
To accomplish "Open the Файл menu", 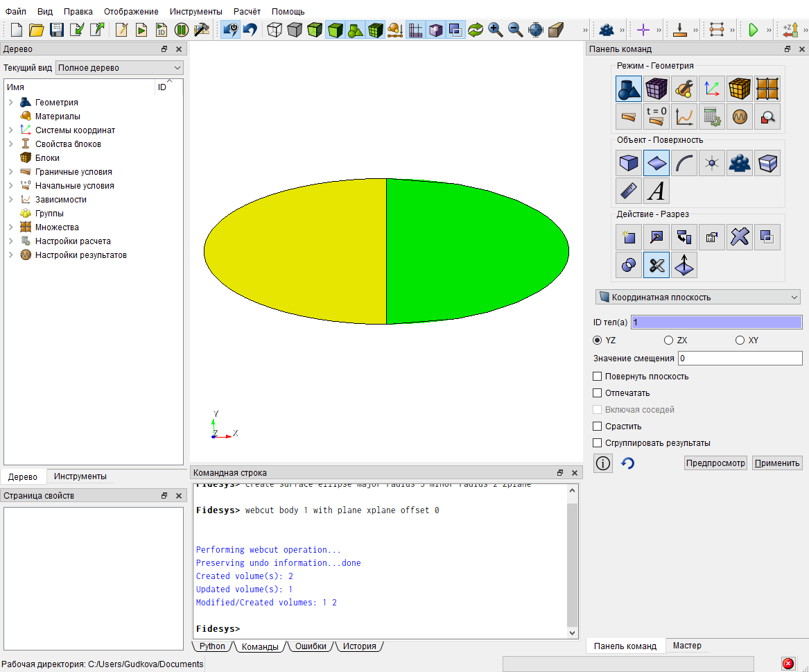I will (x=15, y=11).
